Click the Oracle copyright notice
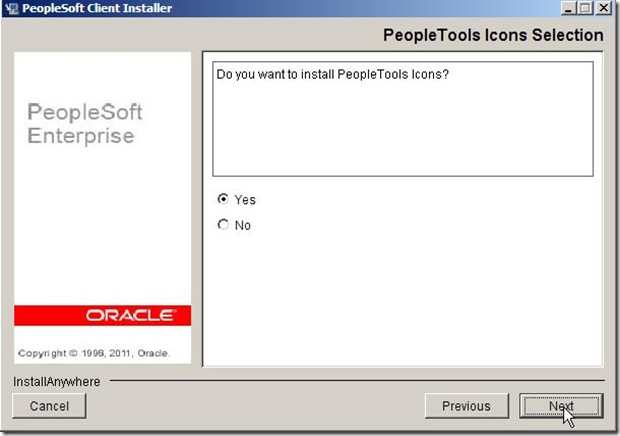Image resolution: width=620 pixels, height=436 pixels. [x=94, y=353]
